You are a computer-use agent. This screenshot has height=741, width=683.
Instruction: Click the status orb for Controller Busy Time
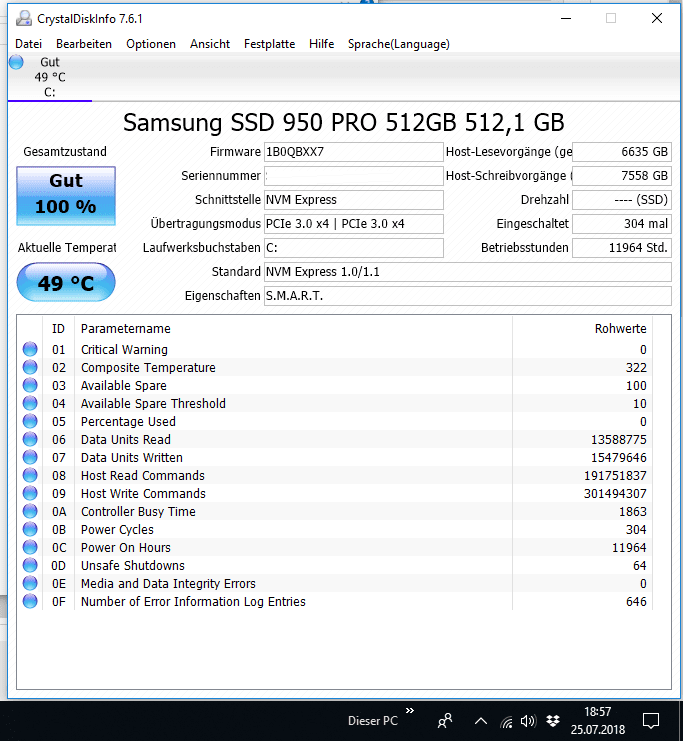(x=30, y=511)
